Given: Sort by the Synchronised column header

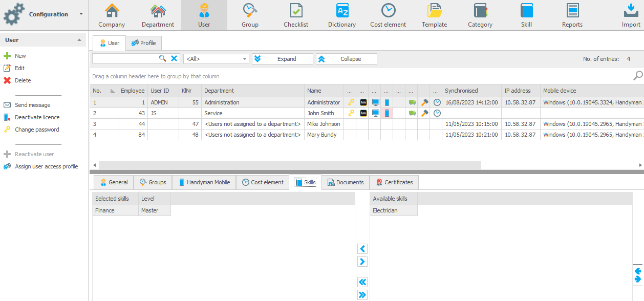Looking at the screenshot, I should 471,91.
